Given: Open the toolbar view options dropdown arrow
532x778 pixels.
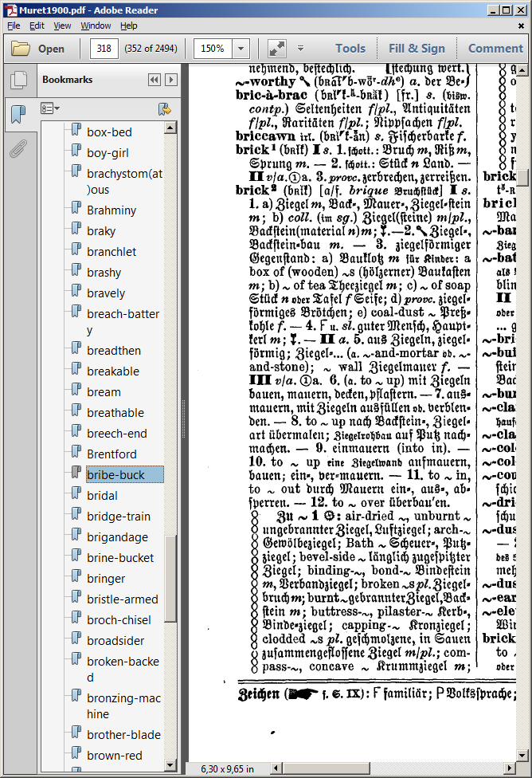Looking at the screenshot, I should (300, 49).
